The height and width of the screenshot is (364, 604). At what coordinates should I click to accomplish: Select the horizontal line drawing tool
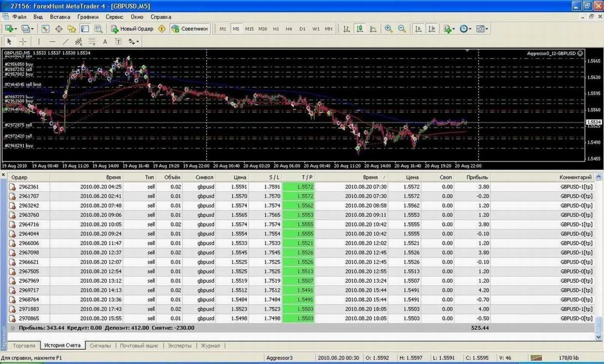53,41
